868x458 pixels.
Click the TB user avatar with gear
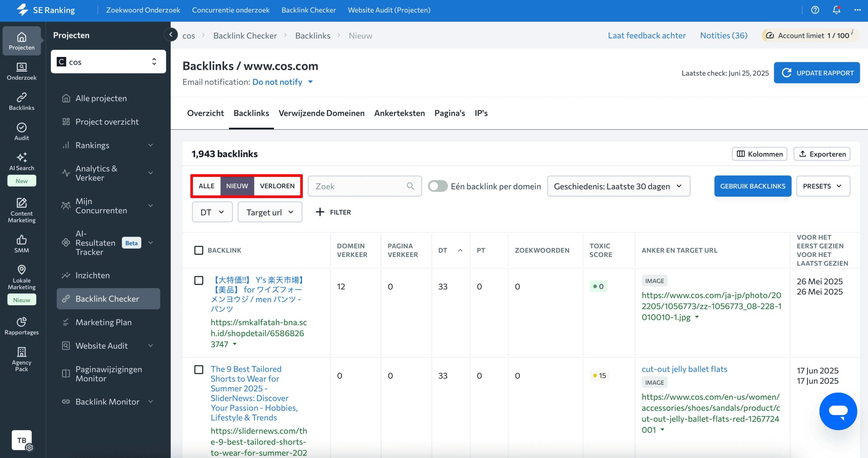[x=22, y=440]
